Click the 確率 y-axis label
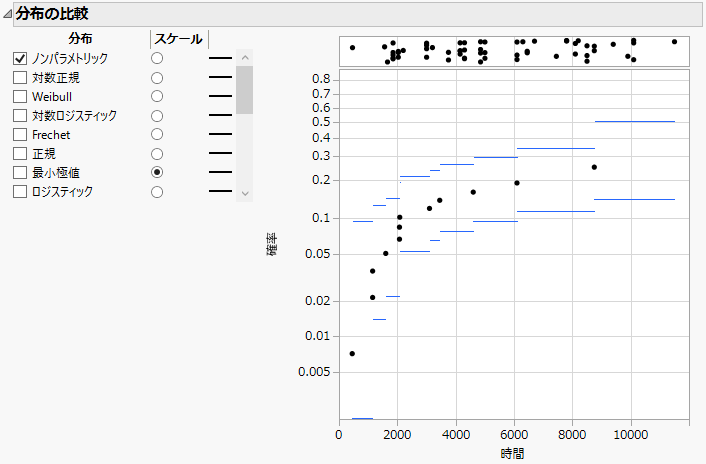The height and width of the screenshot is (464, 706). [x=272, y=244]
